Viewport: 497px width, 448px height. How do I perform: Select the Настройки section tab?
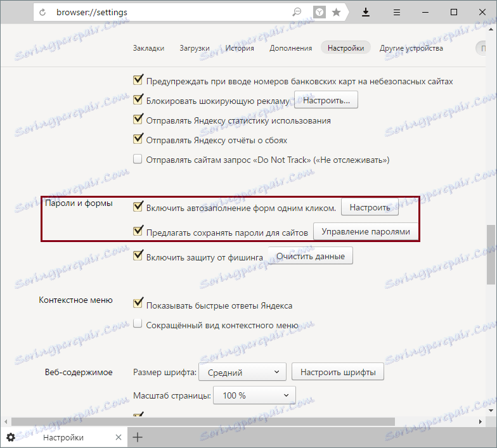(346, 48)
